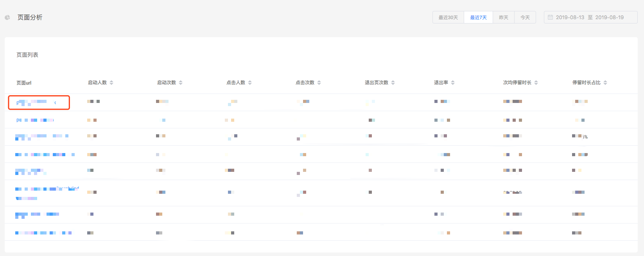Viewport: 644px width, 256px height.
Task: Sort by 次均停留时长 column arrows
Action: click(536, 83)
